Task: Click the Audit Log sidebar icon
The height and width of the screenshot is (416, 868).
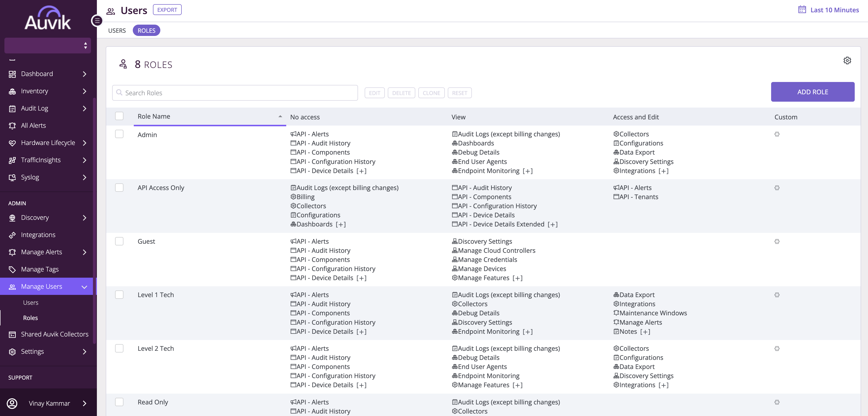Action: click(x=12, y=108)
